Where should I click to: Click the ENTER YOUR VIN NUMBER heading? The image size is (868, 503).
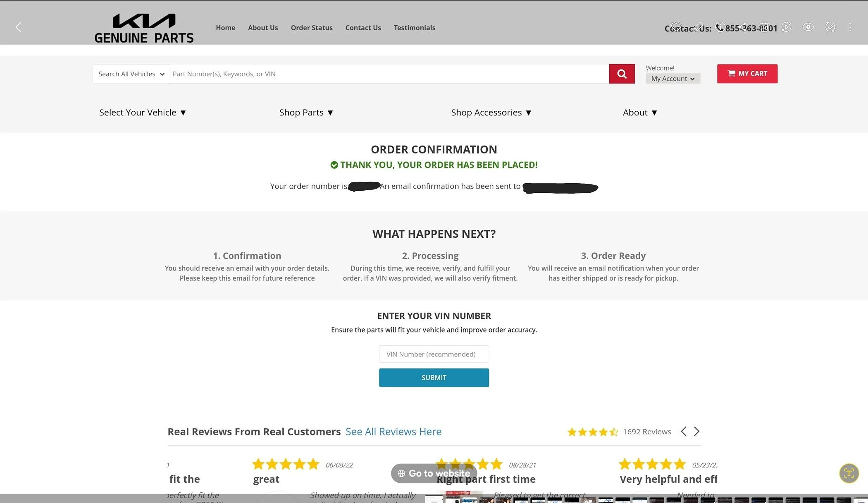click(434, 316)
